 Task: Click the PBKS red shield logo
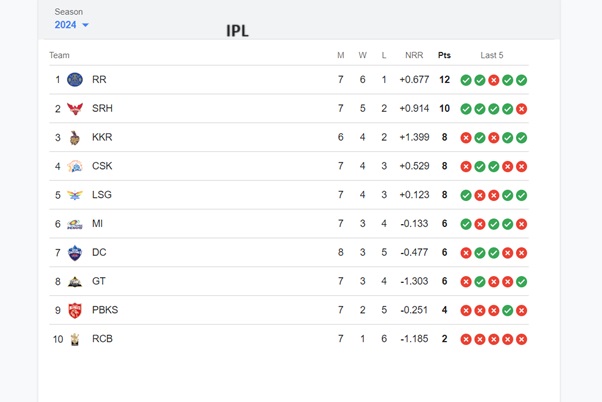[75, 310]
